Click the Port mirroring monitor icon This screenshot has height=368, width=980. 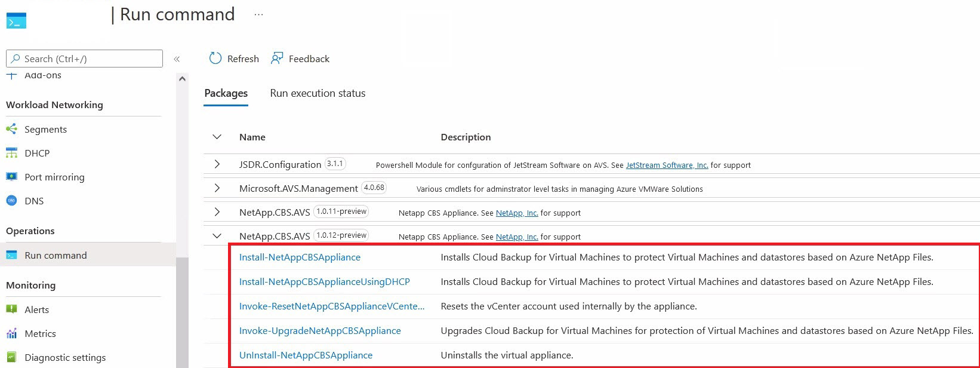point(11,177)
